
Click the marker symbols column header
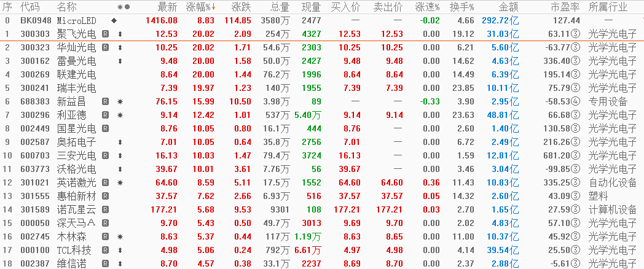[124, 7]
